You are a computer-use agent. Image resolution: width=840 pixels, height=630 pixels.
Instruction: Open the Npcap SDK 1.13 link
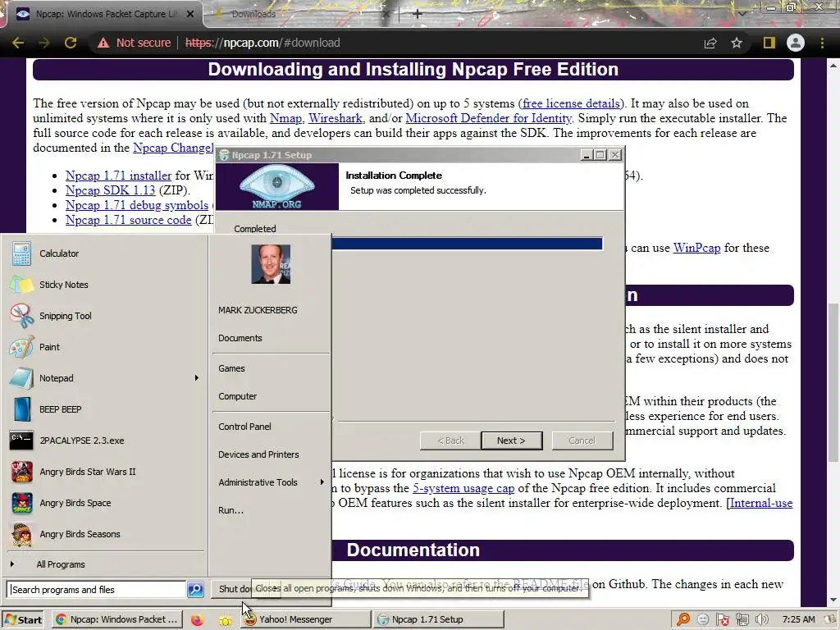(x=111, y=190)
